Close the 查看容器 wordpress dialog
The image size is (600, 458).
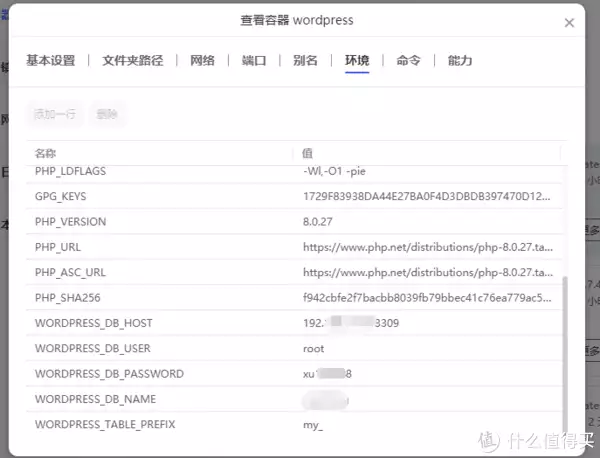[x=569, y=22]
